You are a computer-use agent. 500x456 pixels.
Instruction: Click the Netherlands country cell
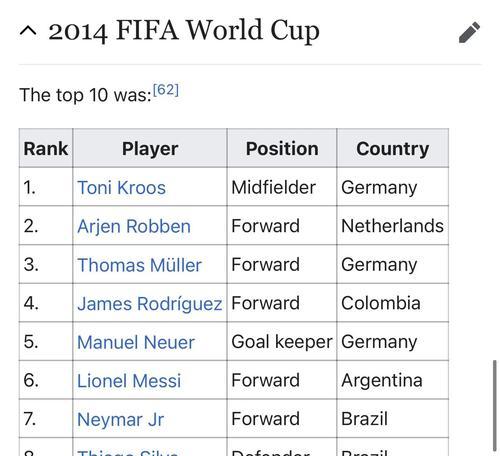tap(393, 226)
